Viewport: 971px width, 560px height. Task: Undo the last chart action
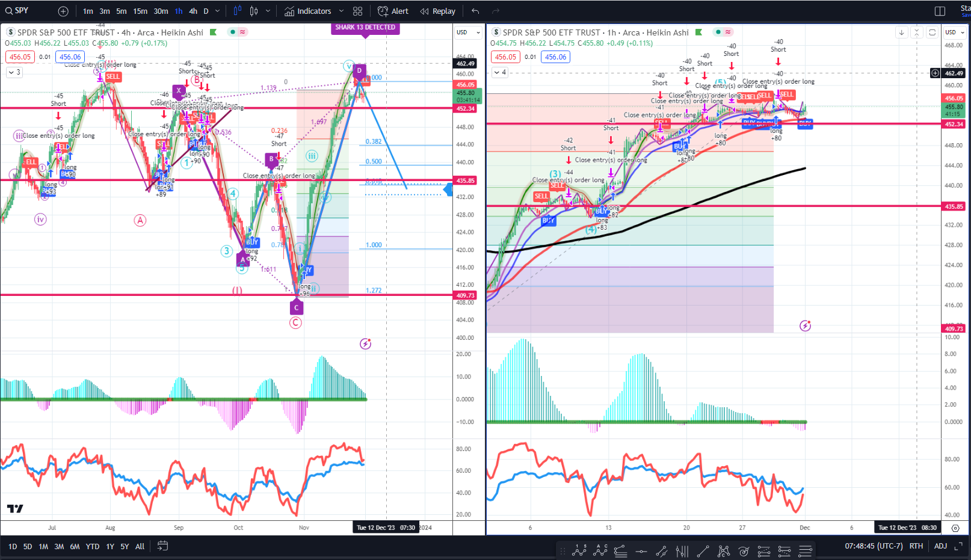tap(475, 11)
